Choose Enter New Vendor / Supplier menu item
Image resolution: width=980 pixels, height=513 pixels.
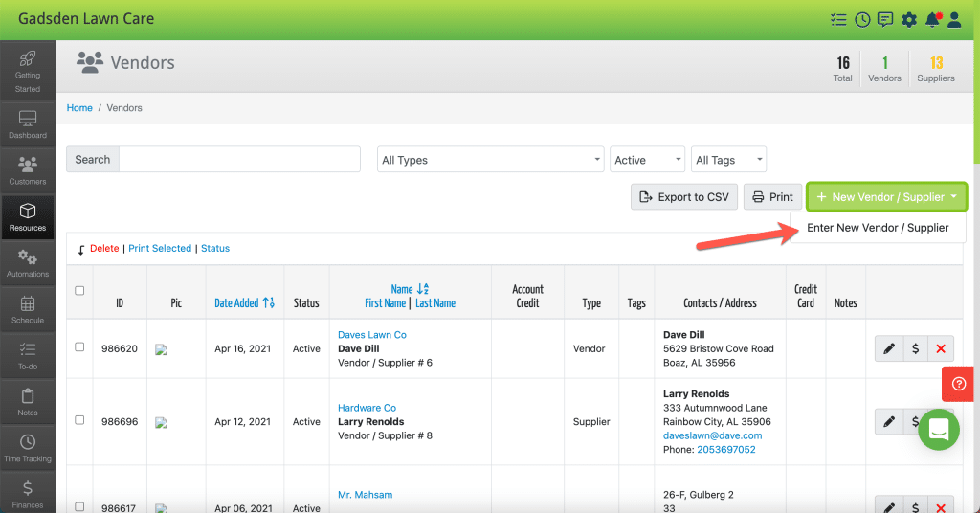pos(878,228)
